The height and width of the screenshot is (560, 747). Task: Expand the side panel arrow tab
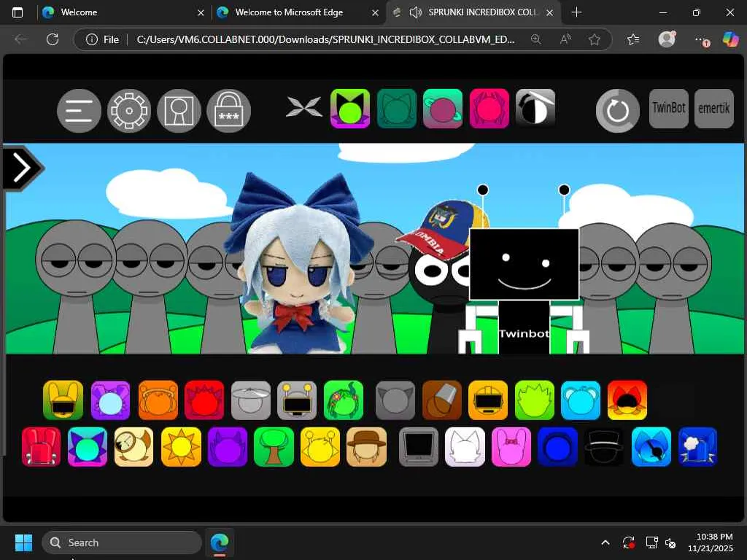pos(23,168)
